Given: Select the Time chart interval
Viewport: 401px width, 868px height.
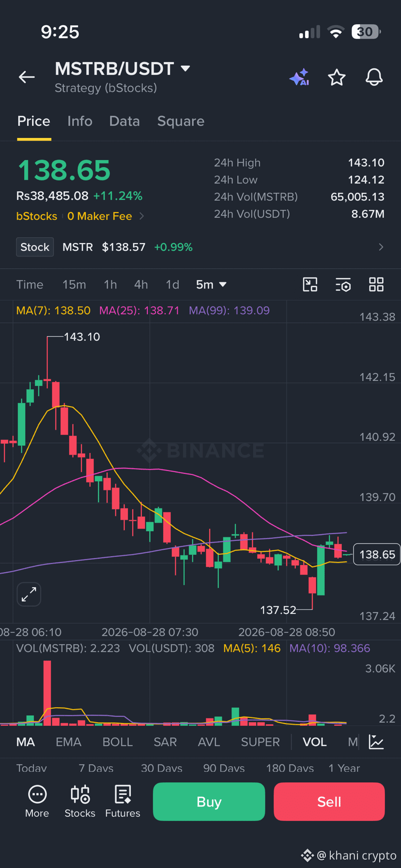Looking at the screenshot, I should coord(30,285).
